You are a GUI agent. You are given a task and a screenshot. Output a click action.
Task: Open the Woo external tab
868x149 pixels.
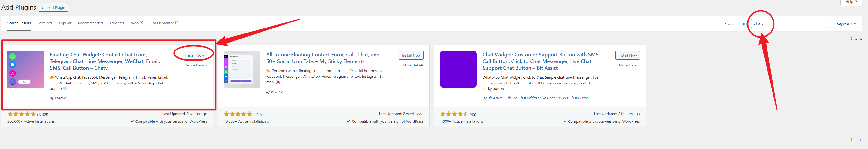point(137,23)
